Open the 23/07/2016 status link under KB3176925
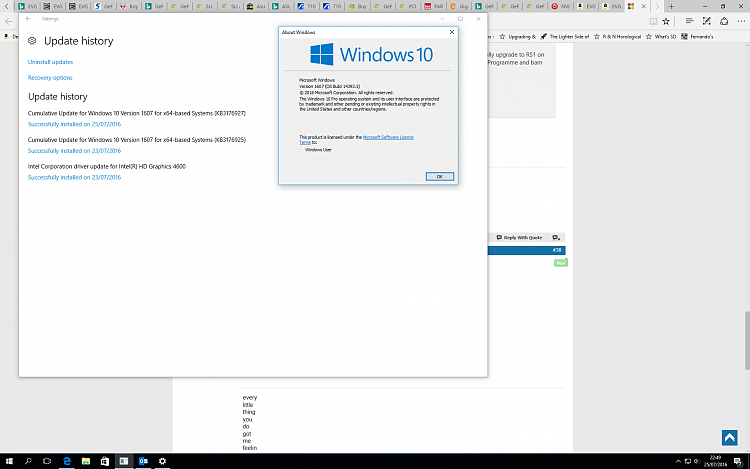Image resolution: width=750 pixels, height=469 pixels. 74,151
